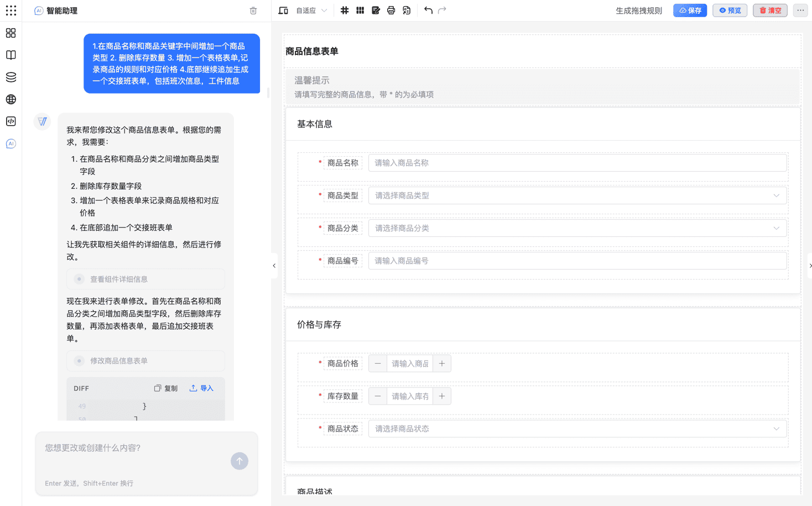Click the 清空 clear button
Screen dimensions: 812x506
click(770, 11)
